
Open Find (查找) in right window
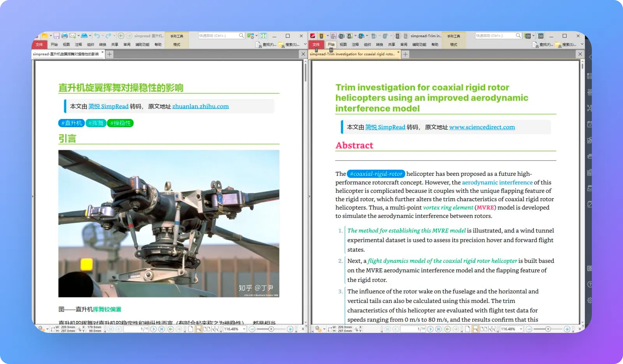[x=542, y=45]
